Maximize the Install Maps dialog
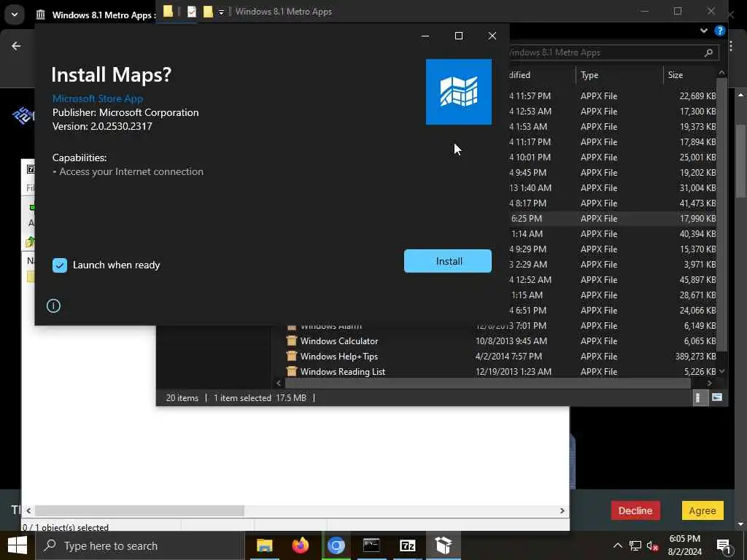 pos(459,36)
